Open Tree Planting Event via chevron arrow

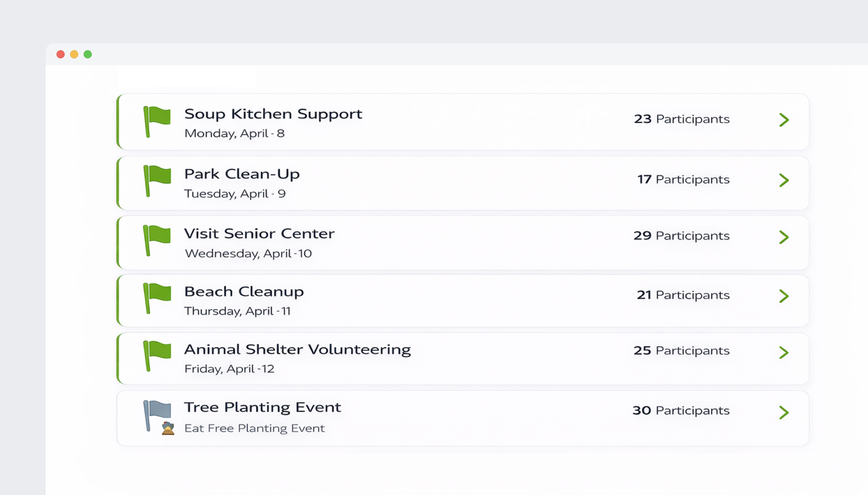tap(784, 412)
